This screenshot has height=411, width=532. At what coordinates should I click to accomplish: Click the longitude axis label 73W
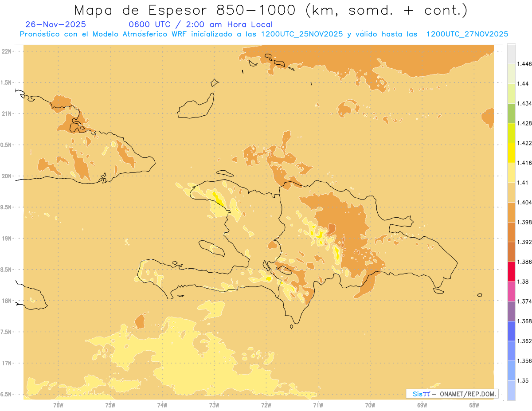[214, 405]
